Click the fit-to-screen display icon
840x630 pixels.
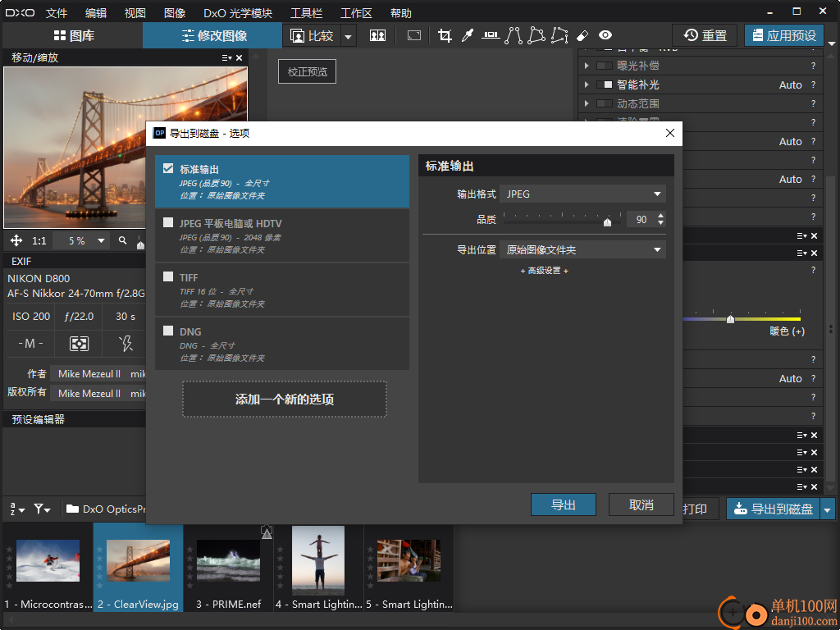pyautogui.click(x=414, y=36)
